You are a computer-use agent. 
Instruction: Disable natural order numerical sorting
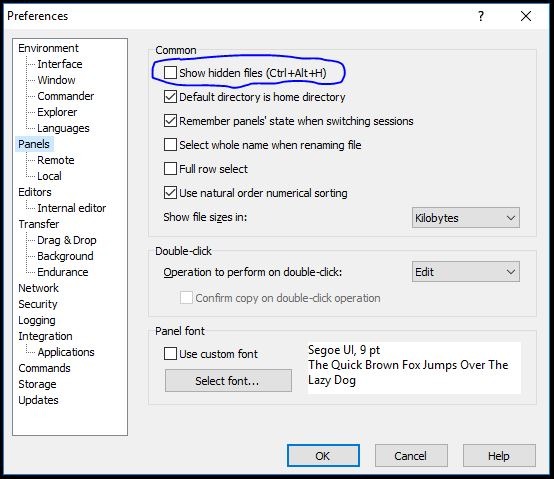point(170,193)
